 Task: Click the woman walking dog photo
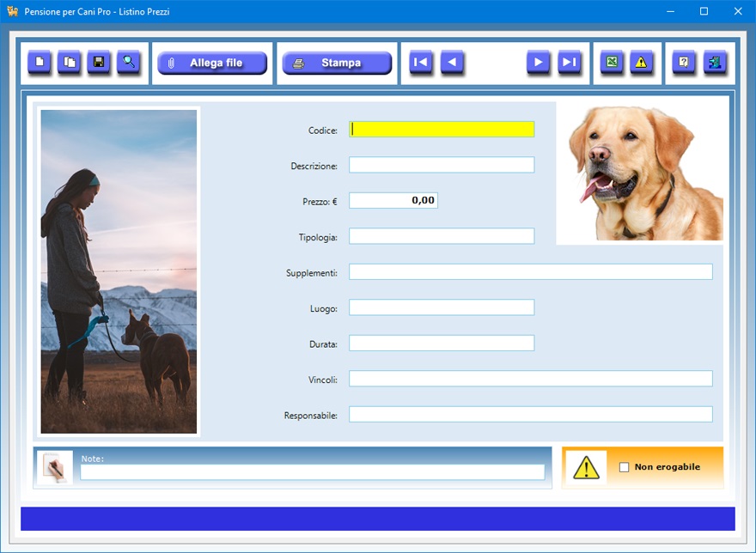(119, 272)
